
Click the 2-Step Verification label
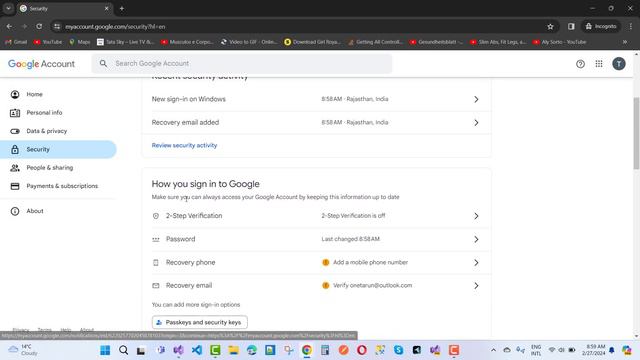tap(194, 216)
